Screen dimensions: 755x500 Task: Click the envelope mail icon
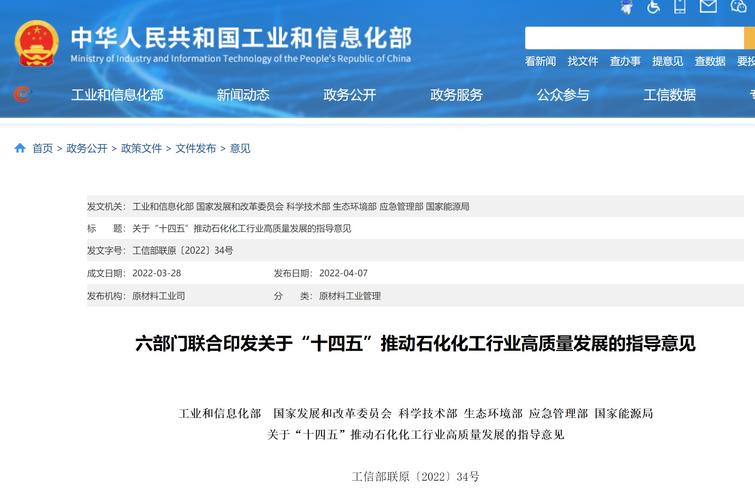[708, 6]
